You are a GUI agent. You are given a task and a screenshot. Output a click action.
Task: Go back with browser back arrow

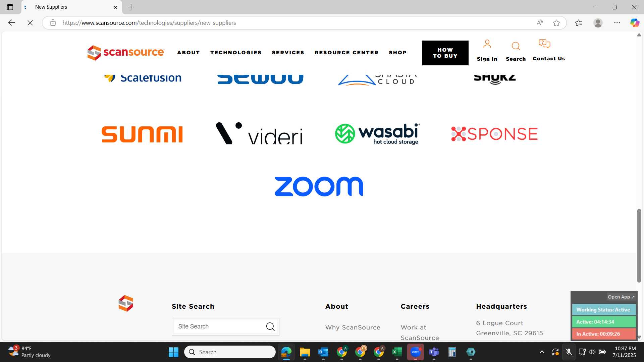click(x=12, y=23)
